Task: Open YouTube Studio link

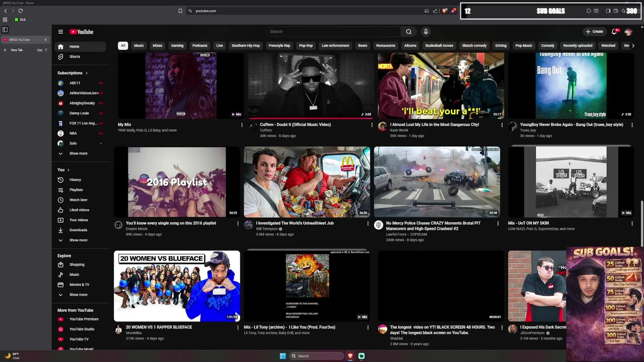Action: pyautogui.click(x=80, y=329)
